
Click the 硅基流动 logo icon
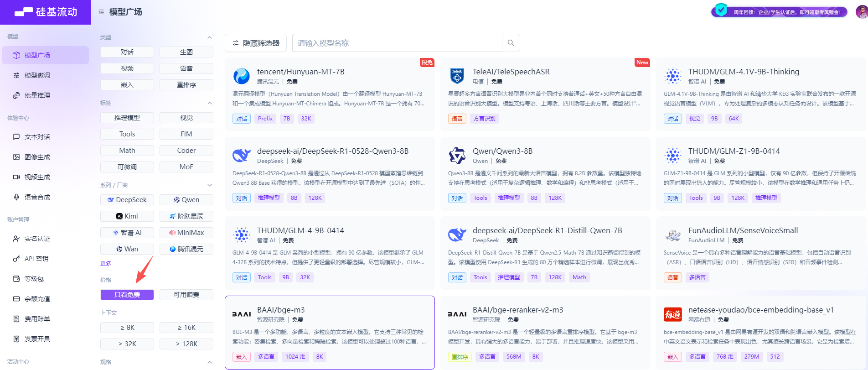(x=23, y=12)
